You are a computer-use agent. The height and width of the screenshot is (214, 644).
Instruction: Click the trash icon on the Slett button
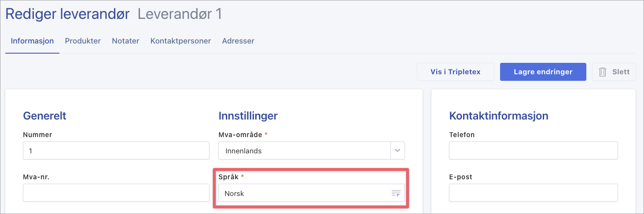coord(603,72)
